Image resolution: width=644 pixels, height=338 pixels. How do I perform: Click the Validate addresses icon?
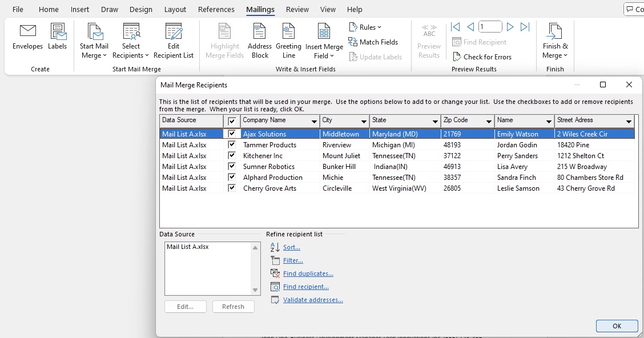click(275, 300)
